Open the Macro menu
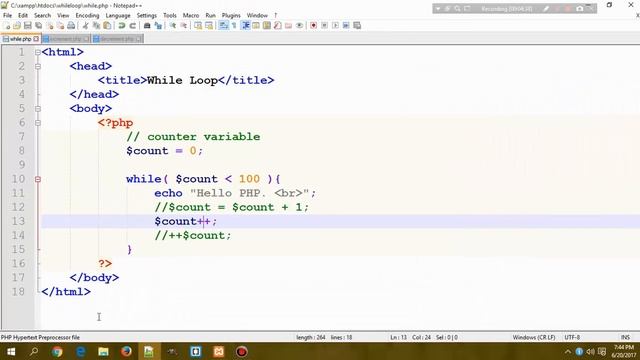The width and height of the screenshot is (640, 360). [191, 16]
